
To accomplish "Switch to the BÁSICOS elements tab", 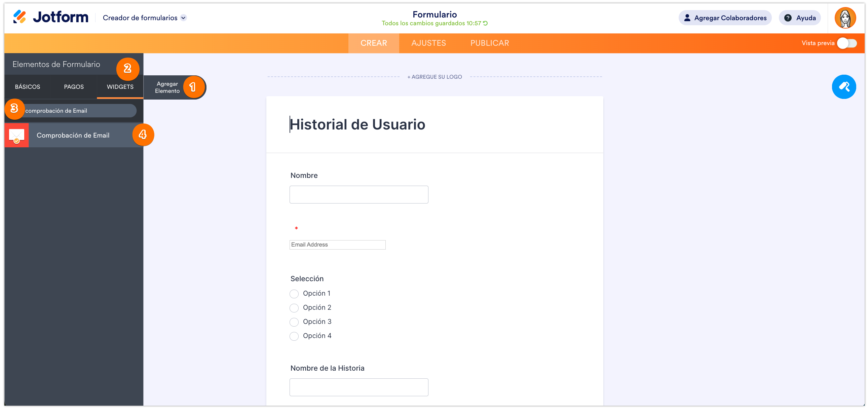I will (x=27, y=87).
